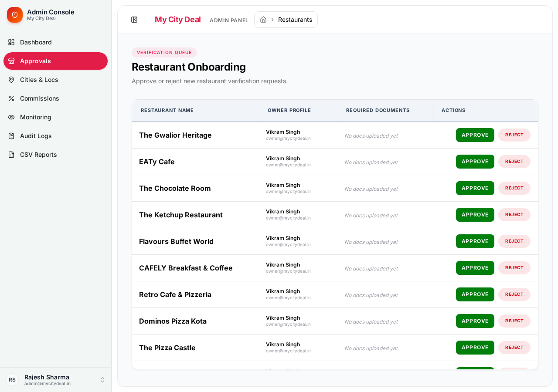Screen dimensions: 558x392
Task: Open CSV Reports from the sidebar
Action: click(x=55, y=155)
